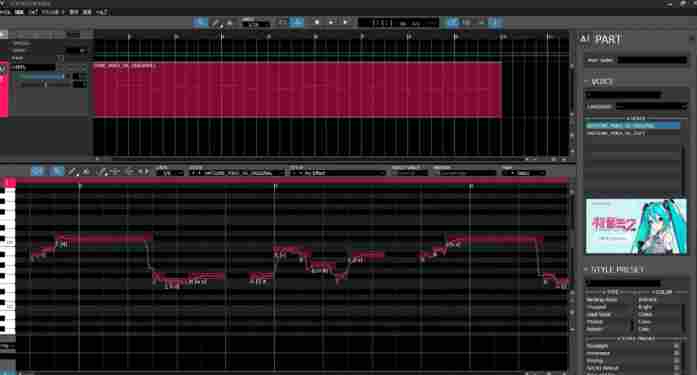697x375 pixels.
Task: Open the No Effect dropdown
Action: coord(337,173)
